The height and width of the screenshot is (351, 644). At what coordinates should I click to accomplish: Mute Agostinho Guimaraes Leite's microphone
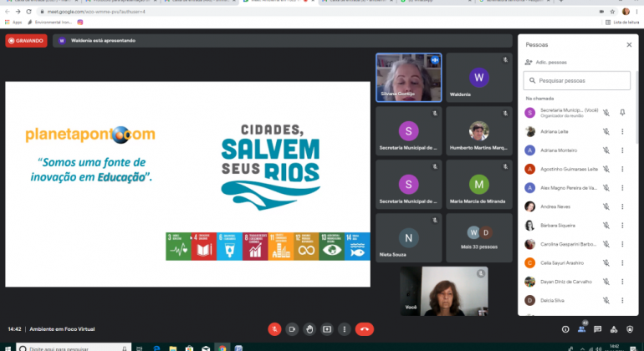point(606,169)
